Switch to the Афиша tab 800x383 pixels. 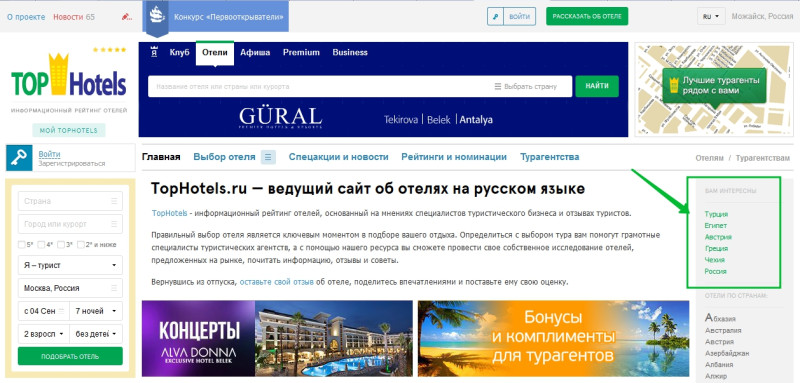[x=255, y=53]
